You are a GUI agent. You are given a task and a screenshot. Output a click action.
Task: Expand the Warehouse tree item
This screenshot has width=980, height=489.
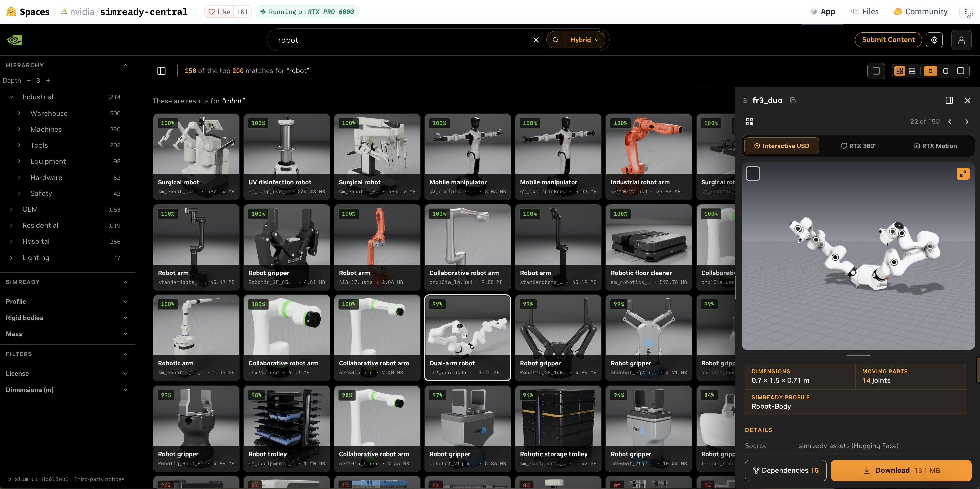[19, 113]
